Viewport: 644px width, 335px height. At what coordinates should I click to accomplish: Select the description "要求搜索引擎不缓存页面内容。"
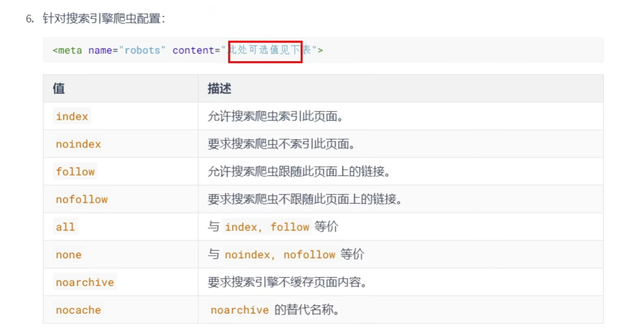(x=287, y=283)
